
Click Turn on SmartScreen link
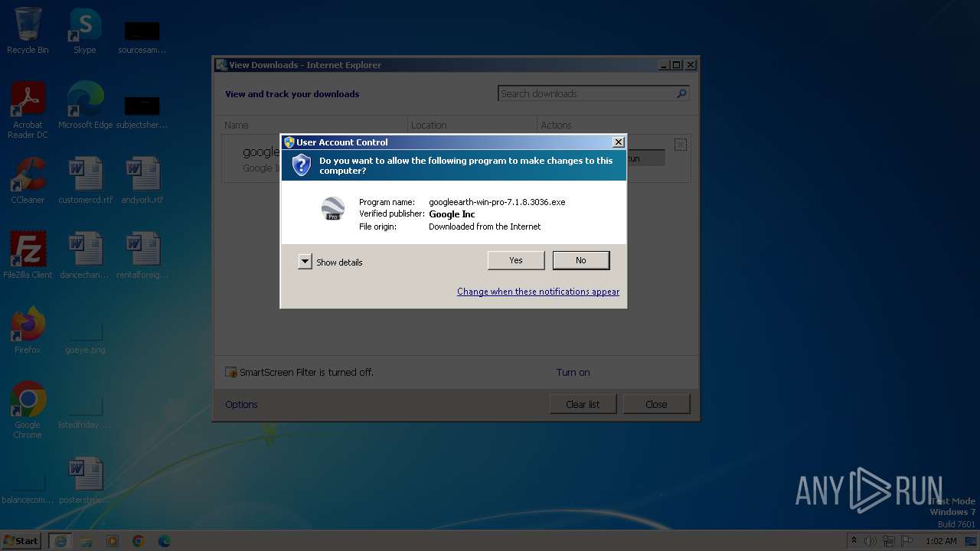pyautogui.click(x=573, y=373)
